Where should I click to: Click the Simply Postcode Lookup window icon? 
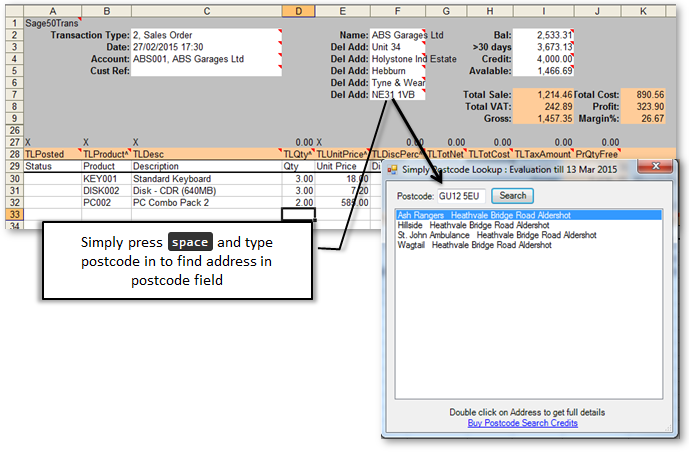[392, 170]
